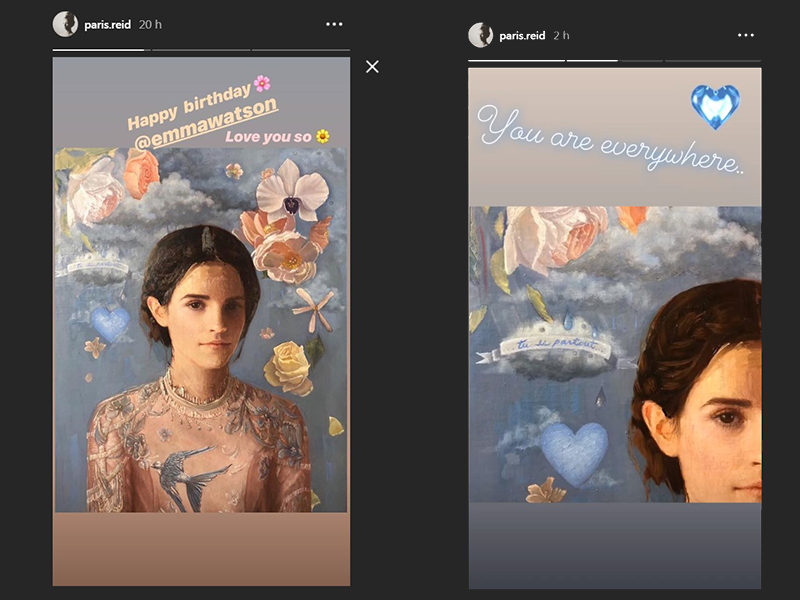Click the paris.reid username on the right story
The height and width of the screenshot is (600, 800).
coord(524,33)
